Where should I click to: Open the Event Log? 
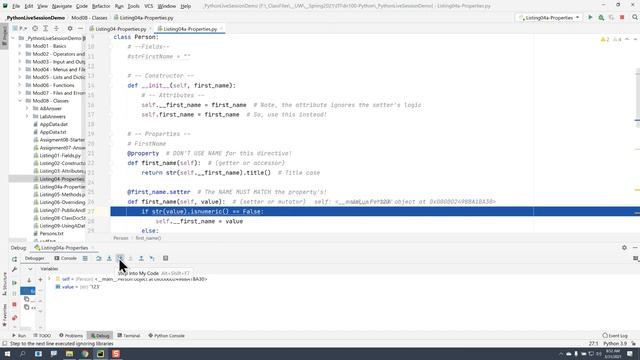(615, 336)
